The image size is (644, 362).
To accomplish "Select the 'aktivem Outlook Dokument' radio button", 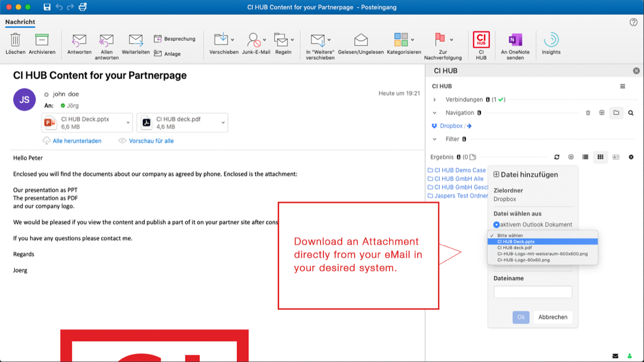I will click(x=497, y=225).
